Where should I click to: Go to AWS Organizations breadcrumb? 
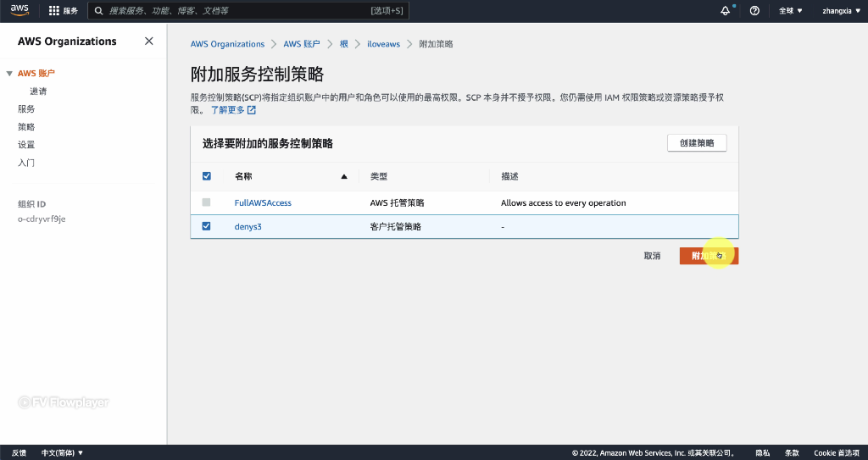[x=227, y=44]
